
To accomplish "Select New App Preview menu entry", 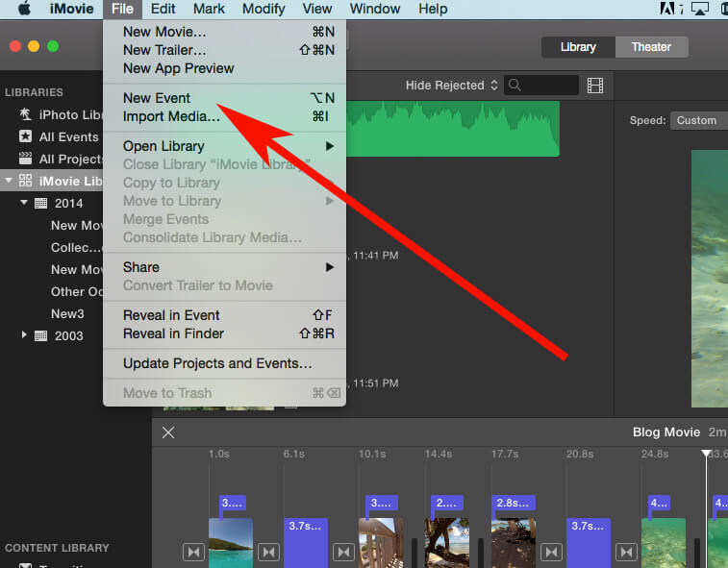I will click(x=225, y=68).
